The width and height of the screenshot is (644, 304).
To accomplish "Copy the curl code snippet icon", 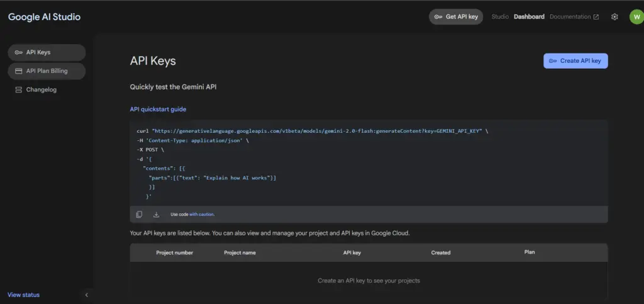I will coord(139,215).
